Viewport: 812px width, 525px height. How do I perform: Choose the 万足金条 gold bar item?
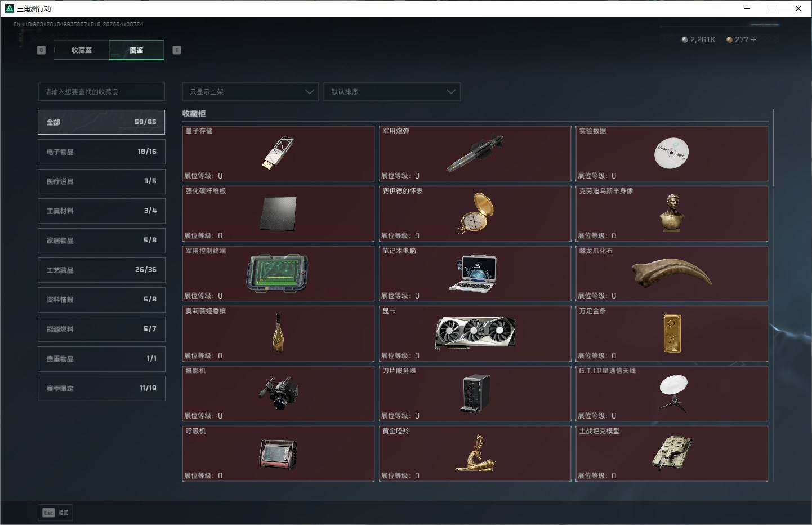(672, 333)
